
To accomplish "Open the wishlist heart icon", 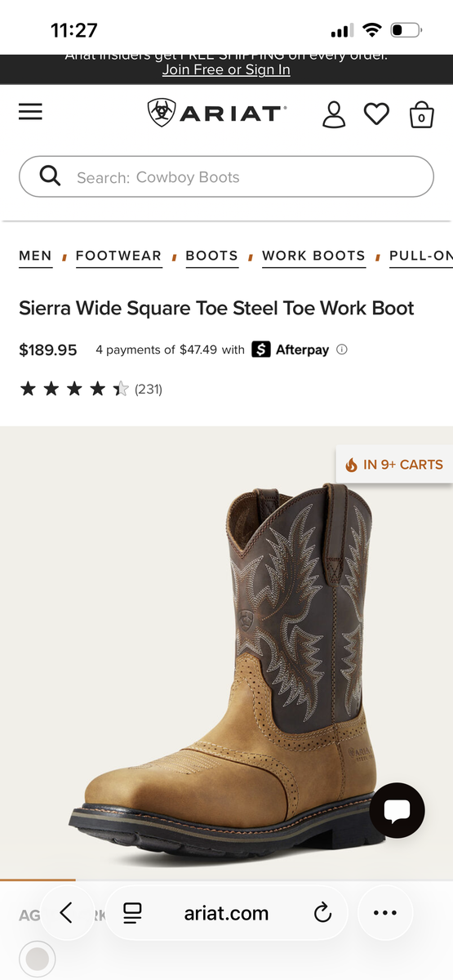I will pyautogui.click(x=376, y=114).
